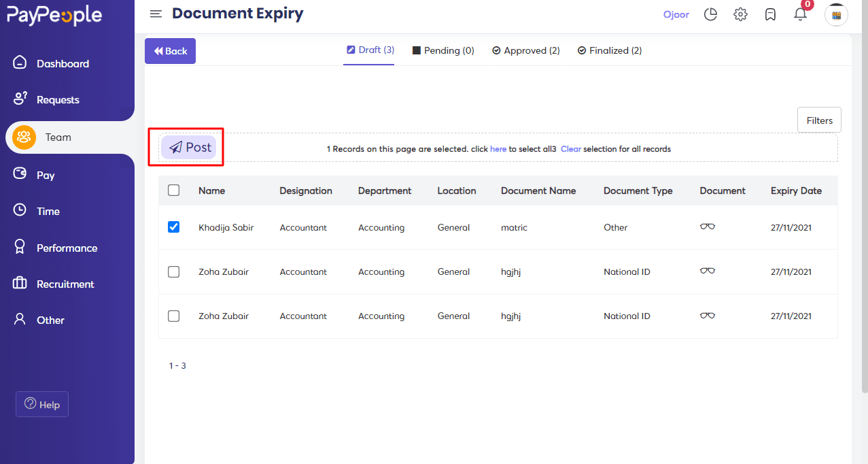Image resolution: width=868 pixels, height=464 pixels.
Task: Click the page vertical scrollbar
Action: 864,204
